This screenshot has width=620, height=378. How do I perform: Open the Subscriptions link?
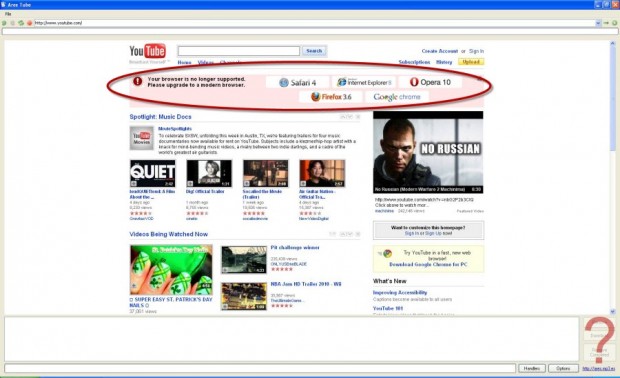[414, 62]
